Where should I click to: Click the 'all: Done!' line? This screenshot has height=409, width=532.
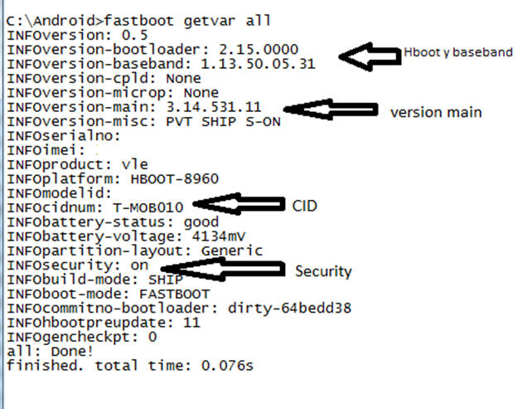pos(50,351)
